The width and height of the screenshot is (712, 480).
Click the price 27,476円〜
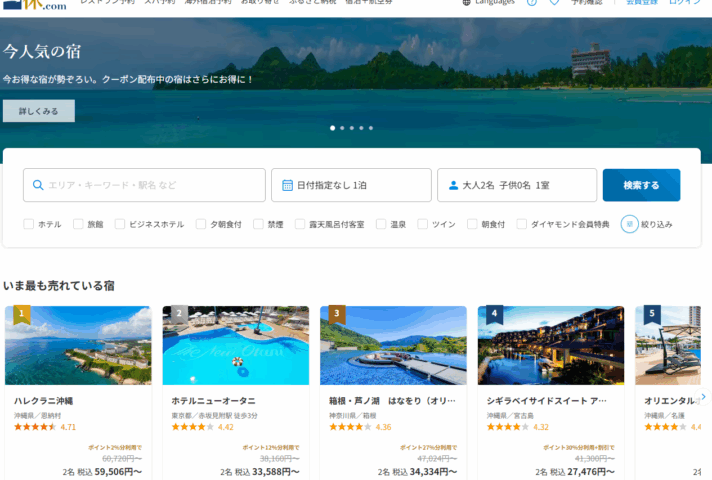coord(591,472)
